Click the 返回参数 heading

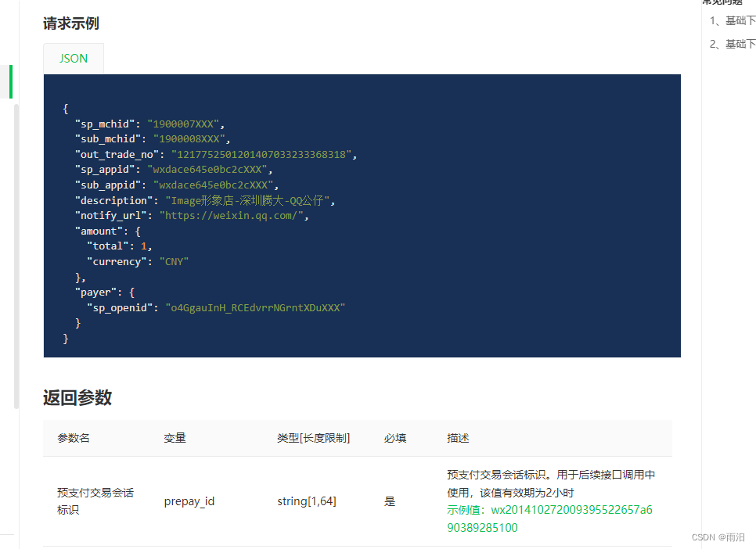(77, 397)
